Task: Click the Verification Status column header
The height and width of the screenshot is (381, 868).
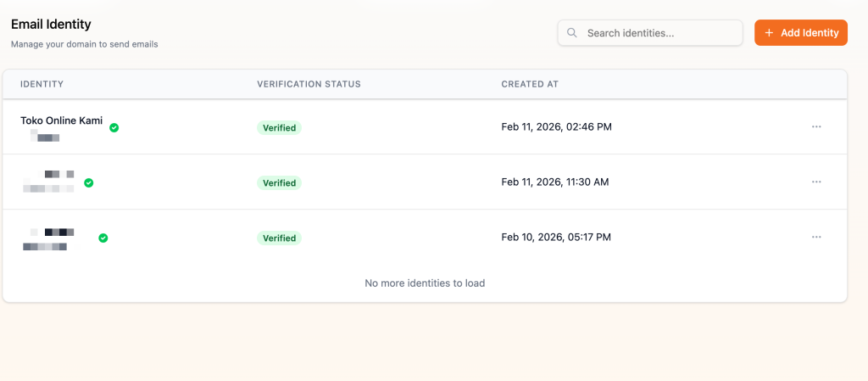Action: [309, 84]
